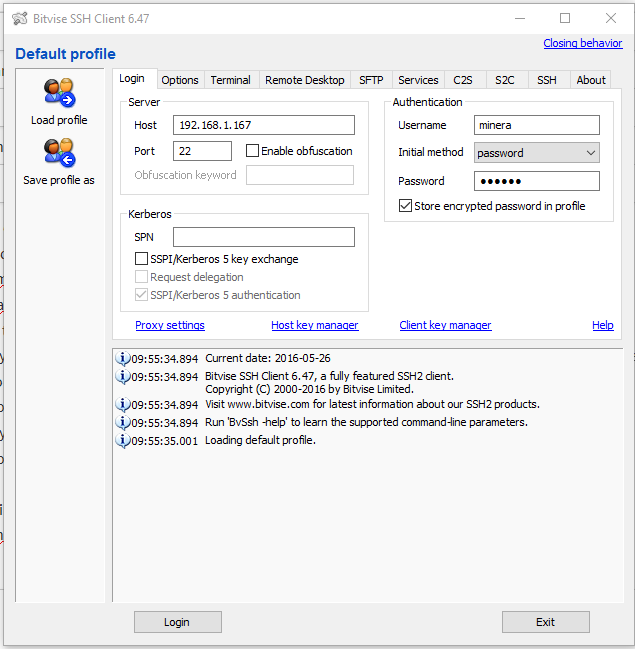
Task: Maximize the Bitvise SSH Client window
Action: pos(565,18)
